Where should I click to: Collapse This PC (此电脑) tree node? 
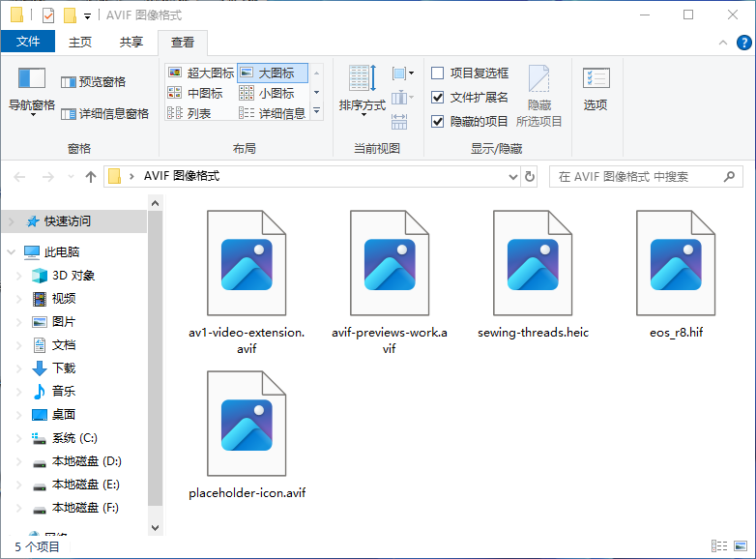click(11, 251)
